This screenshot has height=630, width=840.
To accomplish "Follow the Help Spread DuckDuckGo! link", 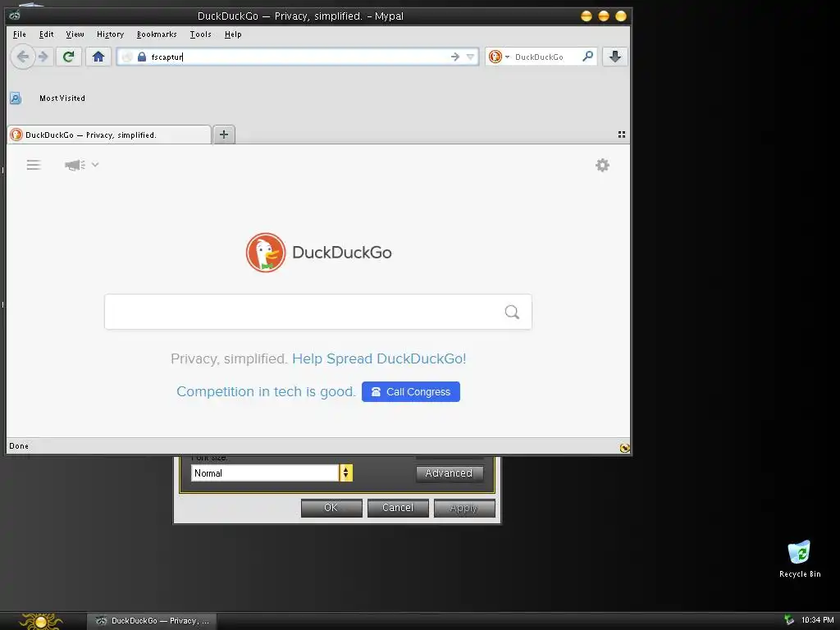I will (x=379, y=358).
